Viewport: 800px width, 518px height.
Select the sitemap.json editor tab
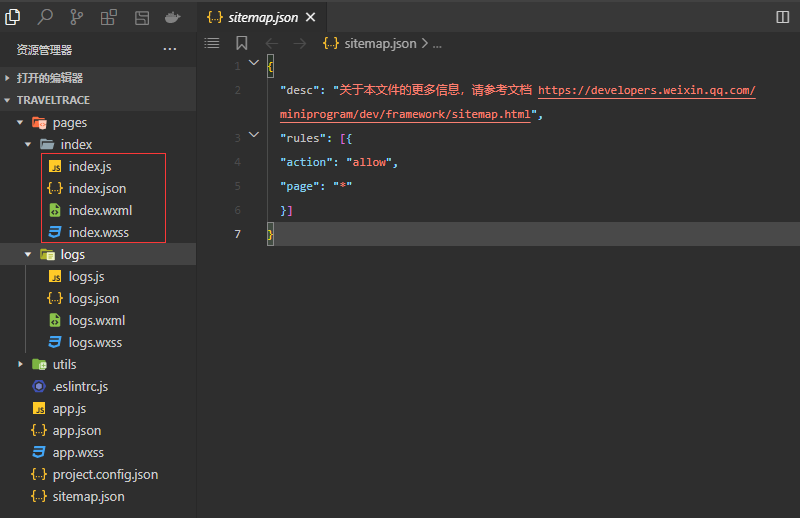click(262, 17)
